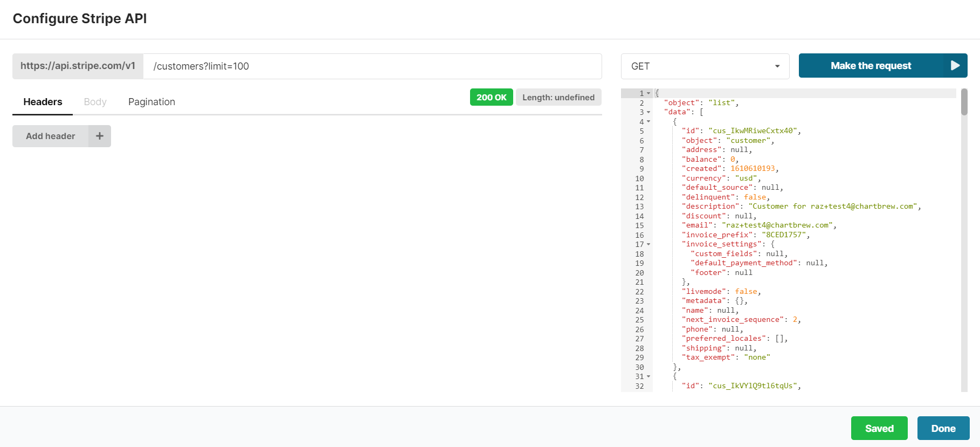Collapse the invoice_settings block at line 17
The height and width of the screenshot is (447, 980).
[648, 244]
